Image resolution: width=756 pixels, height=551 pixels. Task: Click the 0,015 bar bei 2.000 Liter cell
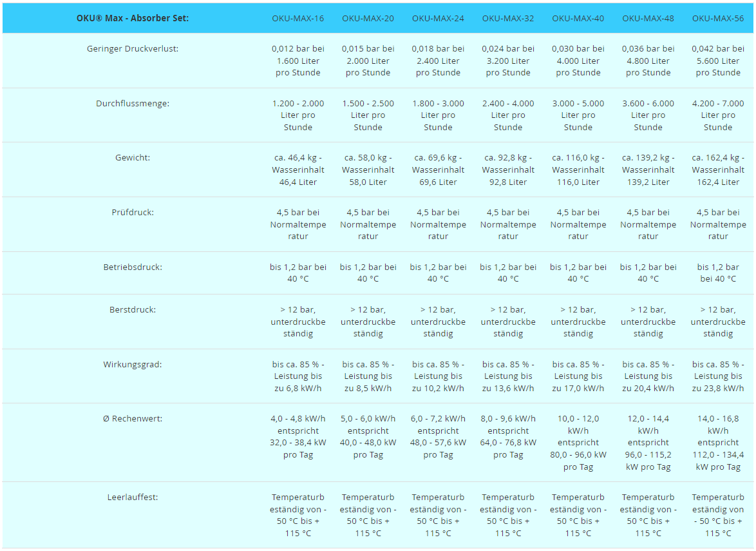click(368, 61)
